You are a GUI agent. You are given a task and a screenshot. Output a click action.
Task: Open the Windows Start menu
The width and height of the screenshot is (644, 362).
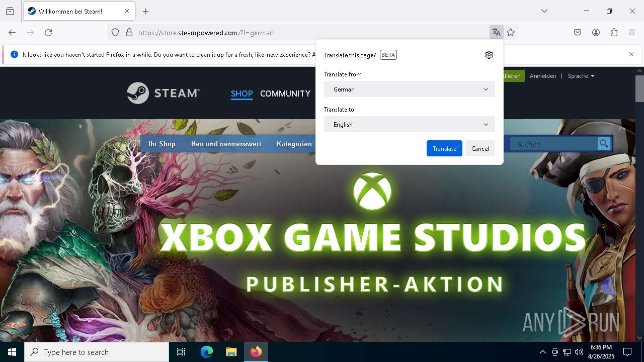tap(12, 352)
